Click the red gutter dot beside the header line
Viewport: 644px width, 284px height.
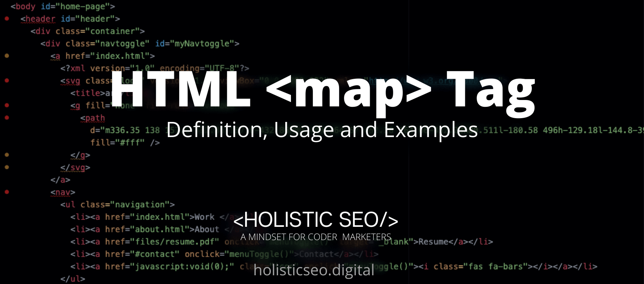(x=7, y=19)
